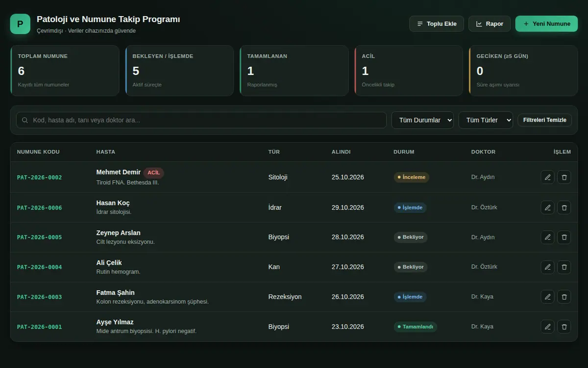The image size is (588, 368).
Task: Click the Acil priority stat card
Action: click(409, 71)
